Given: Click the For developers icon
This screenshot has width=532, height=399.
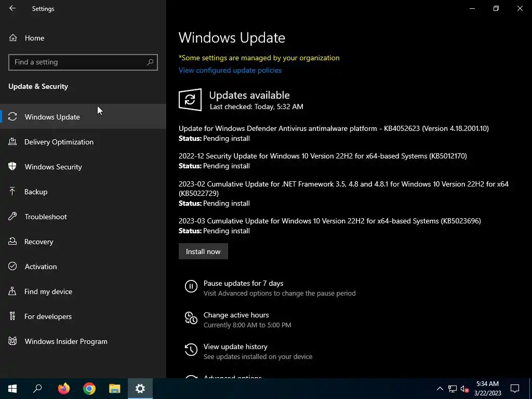Looking at the screenshot, I should [12, 316].
